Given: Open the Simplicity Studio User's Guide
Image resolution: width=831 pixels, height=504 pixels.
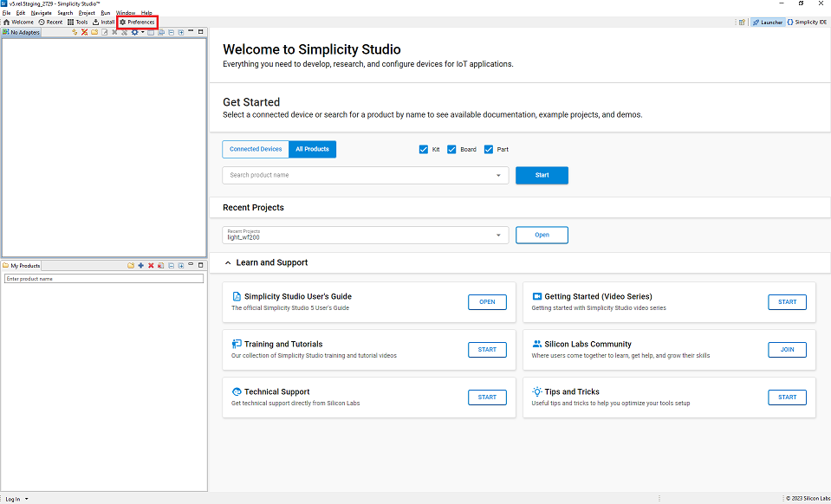Looking at the screenshot, I should 487,302.
